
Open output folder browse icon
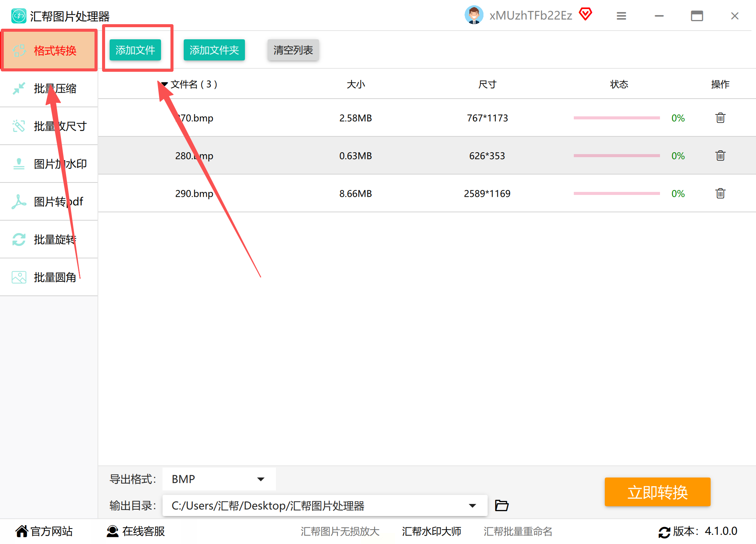coord(502,505)
